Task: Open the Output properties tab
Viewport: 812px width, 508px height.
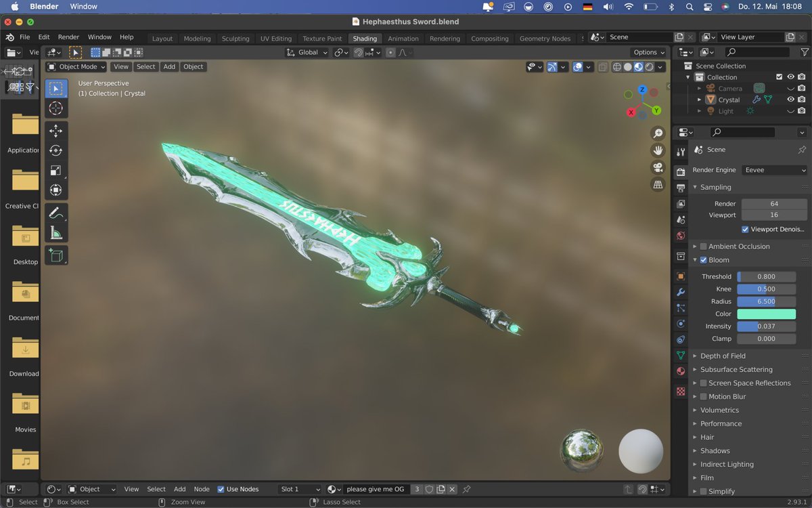Action: (681, 188)
